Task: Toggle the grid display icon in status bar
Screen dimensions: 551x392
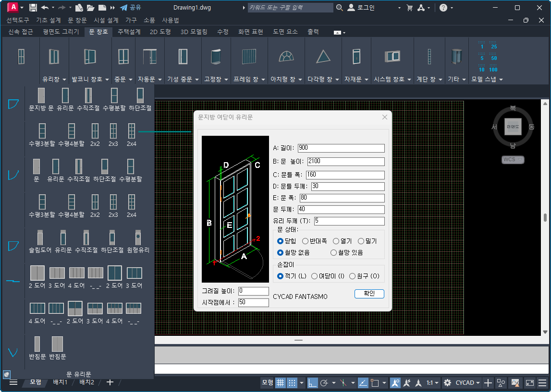Action: click(280, 383)
